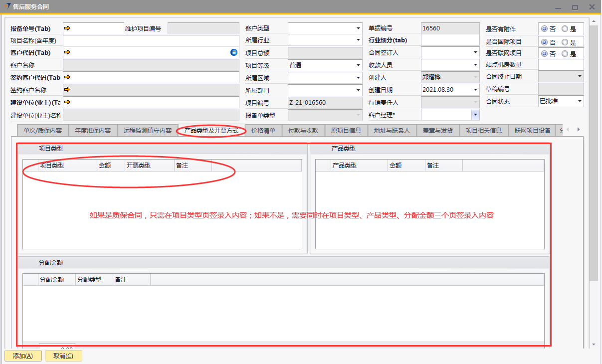Click the 项目名称(含年度) input field
602x364 pixels.
(x=151, y=40)
